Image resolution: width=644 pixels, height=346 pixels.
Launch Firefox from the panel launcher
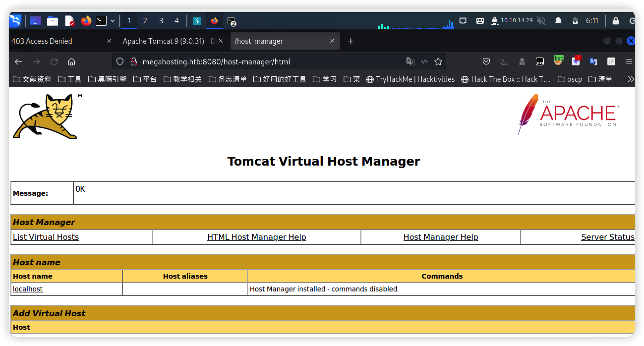pyautogui.click(x=86, y=21)
